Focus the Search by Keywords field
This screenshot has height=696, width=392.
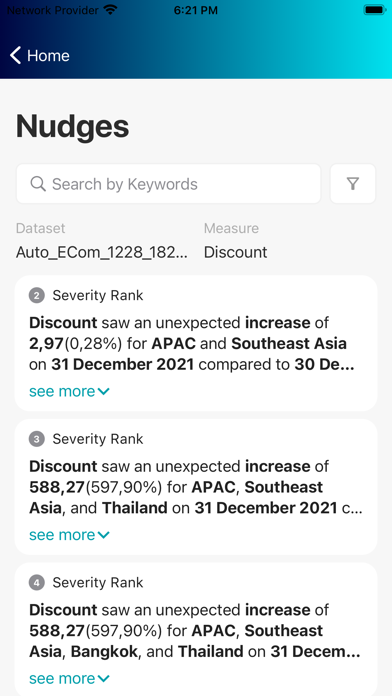pos(168,184)
